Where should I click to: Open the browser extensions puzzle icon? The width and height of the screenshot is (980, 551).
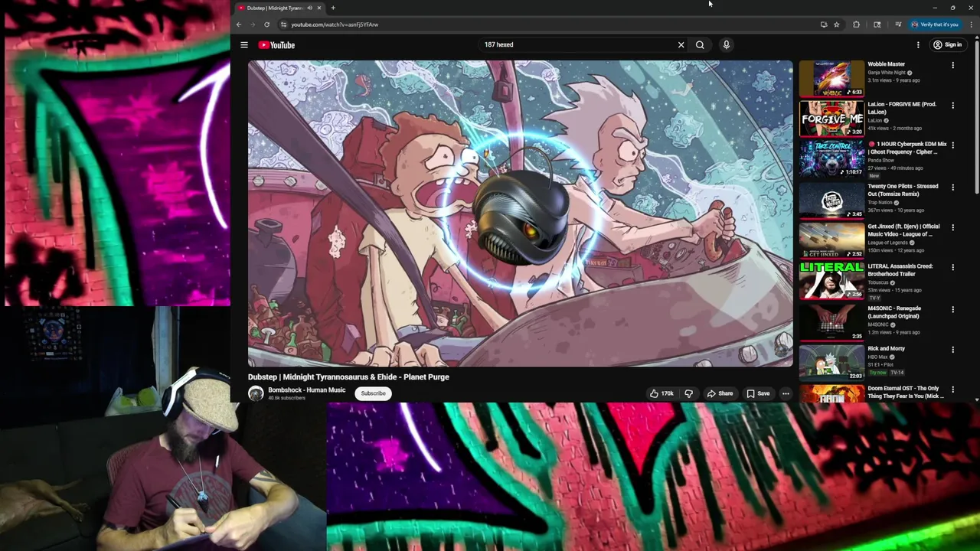856,24
